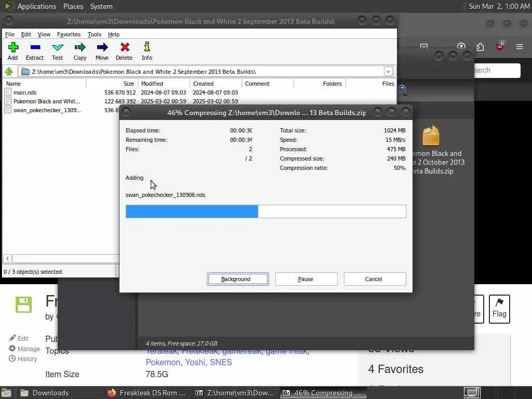The image size is (532, 399).
Task: Click the floppy disk icon on the webpage
Action: point(23,304)
